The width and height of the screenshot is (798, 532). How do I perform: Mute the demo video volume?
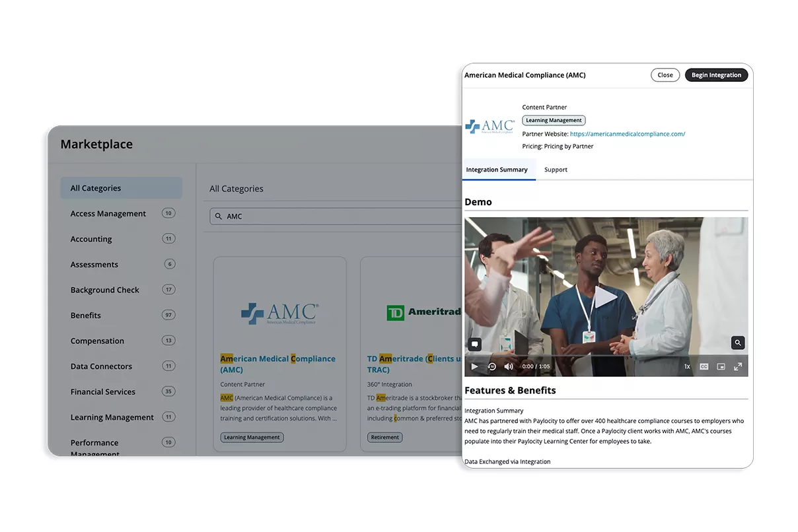(509, 366)
